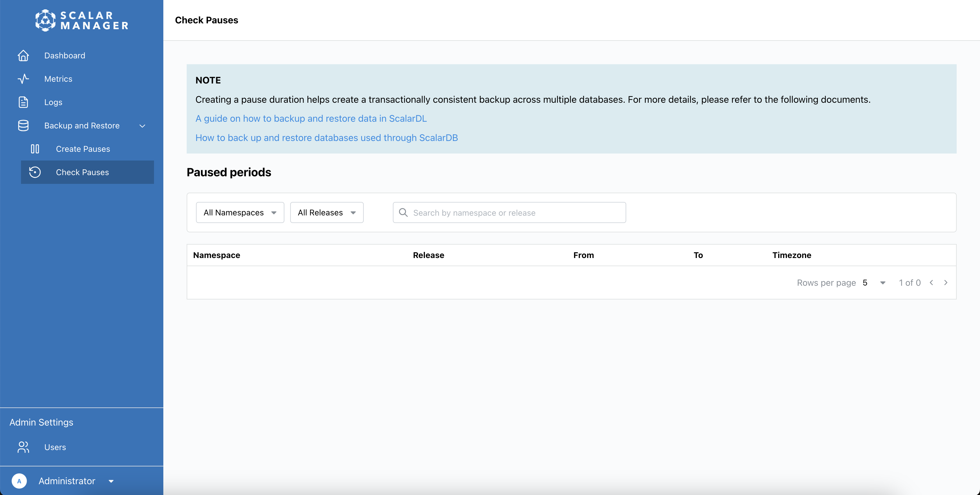The width and height of the screenshot is (980, 495).
Task: Click the Scalar Manager logo icon
Action: coord(45,20)
